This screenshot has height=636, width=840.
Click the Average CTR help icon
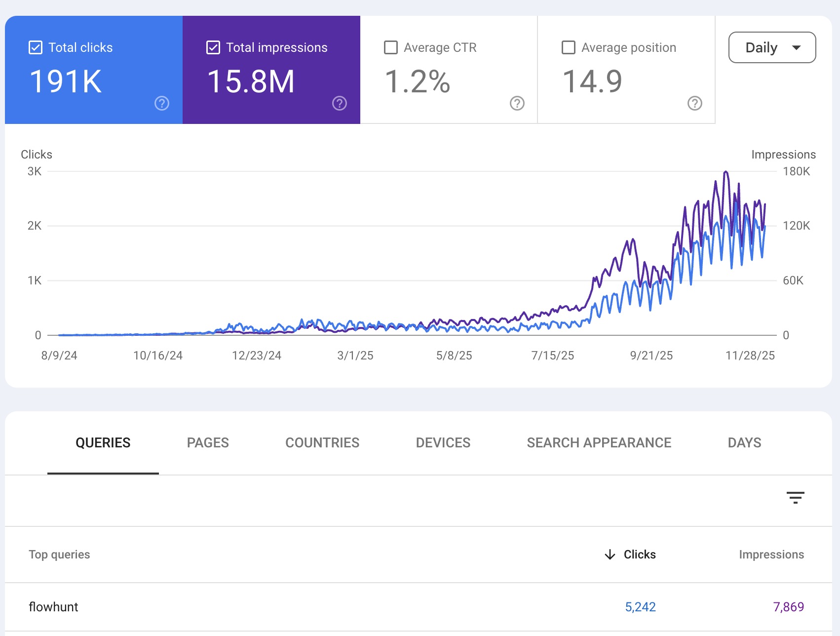(516, 104)
